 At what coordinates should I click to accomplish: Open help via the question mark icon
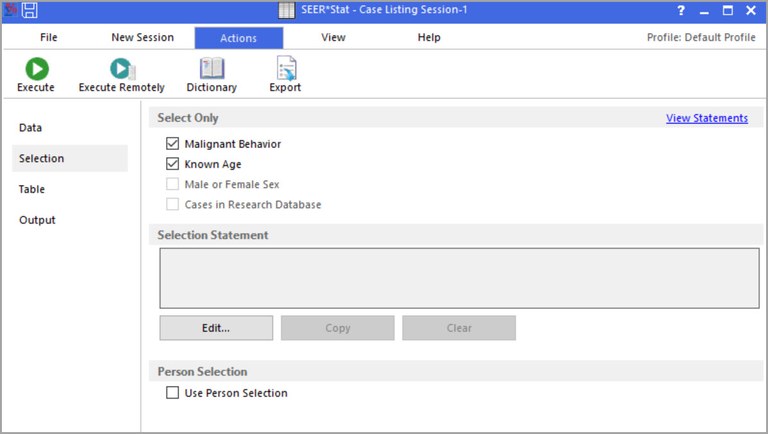[680, 11]
